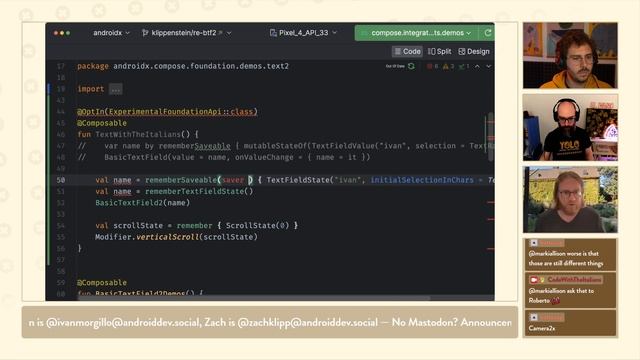Click ScrollState(0) on line 54
This screenshot has width=640, height=360.
click(257, 226)
